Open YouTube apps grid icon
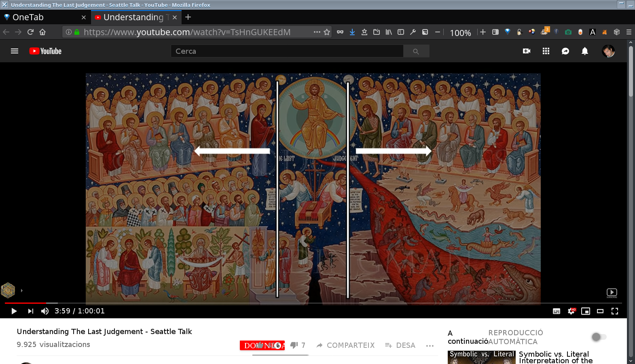This screenshot has width=635, height=364. (546, 51)
